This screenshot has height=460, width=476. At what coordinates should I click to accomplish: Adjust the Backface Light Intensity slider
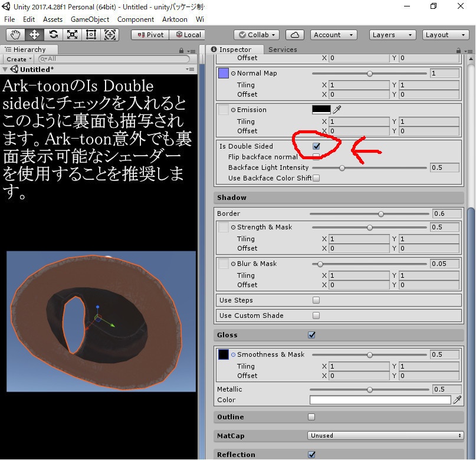pos(369,168)
